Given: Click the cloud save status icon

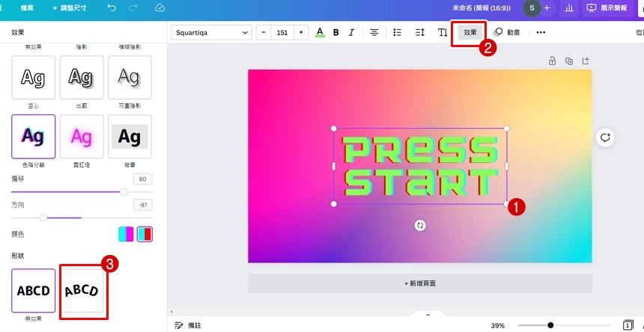Looking at the screenshot, I should pyautogui.click(x=160, y=7).
